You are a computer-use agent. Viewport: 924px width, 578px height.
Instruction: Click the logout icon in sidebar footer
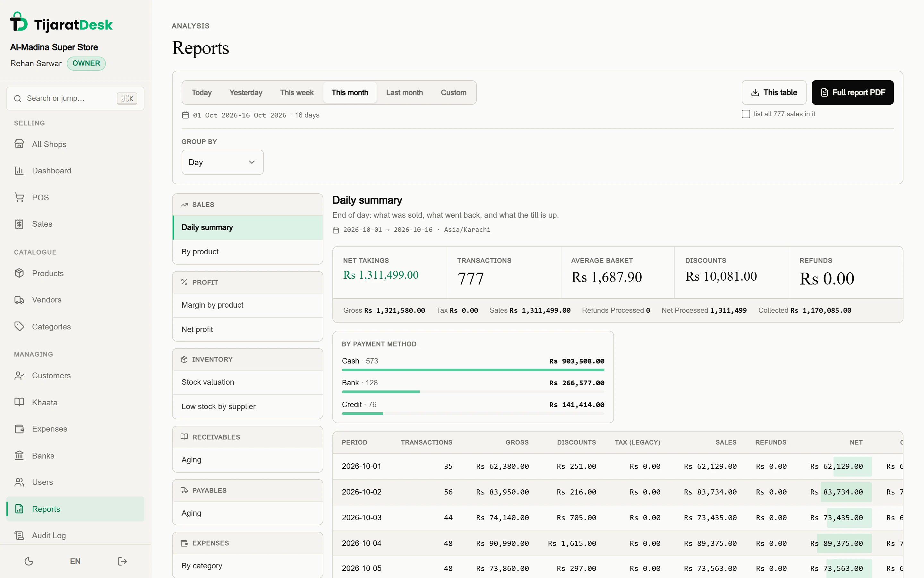click(x=122, y=561)
